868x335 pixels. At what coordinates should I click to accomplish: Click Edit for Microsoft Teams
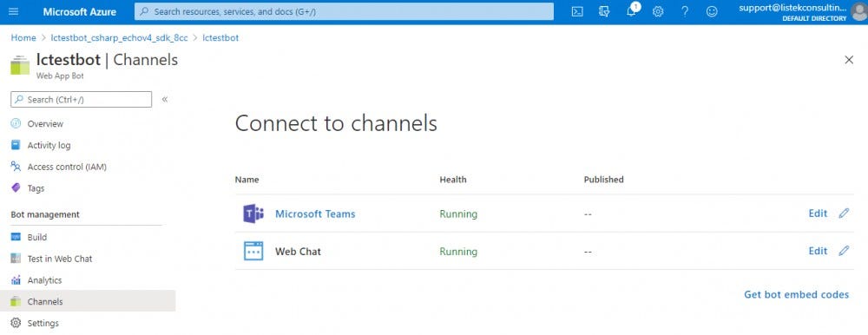(x=818, y=213)
